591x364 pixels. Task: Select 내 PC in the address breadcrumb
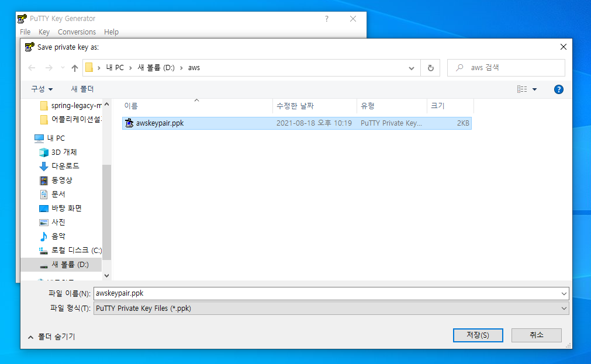(x=115, y=67)
